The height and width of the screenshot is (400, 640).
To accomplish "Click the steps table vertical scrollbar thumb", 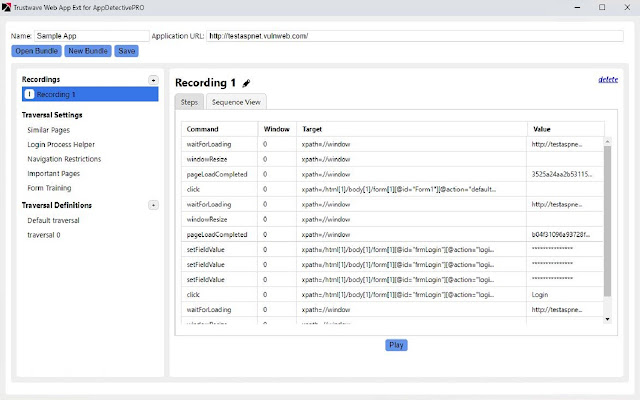I will tap(607, 221).
